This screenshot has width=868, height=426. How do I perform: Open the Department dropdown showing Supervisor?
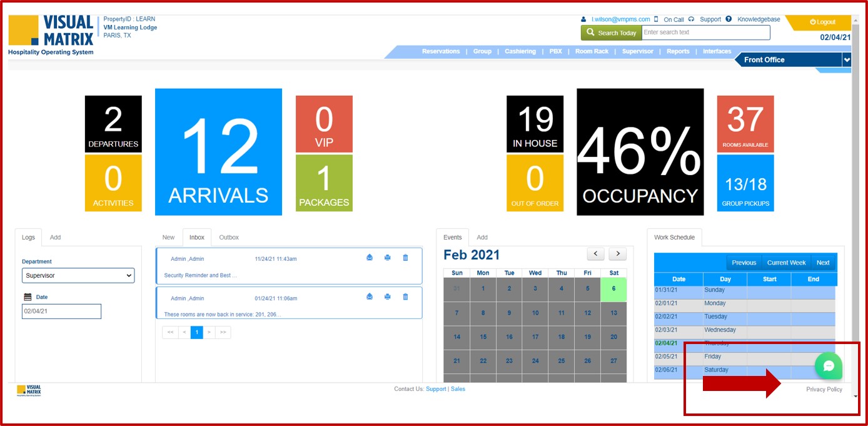[78, 275]
